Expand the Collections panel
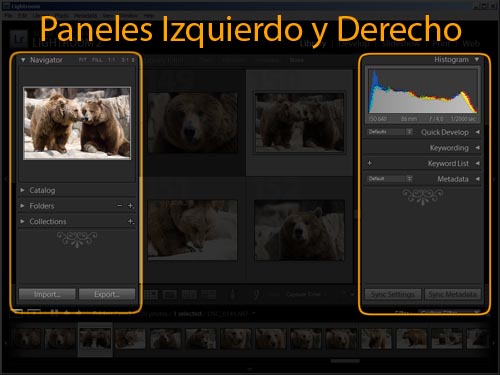The height and width of the screenshot is (375, 500). tap(22, 221)
